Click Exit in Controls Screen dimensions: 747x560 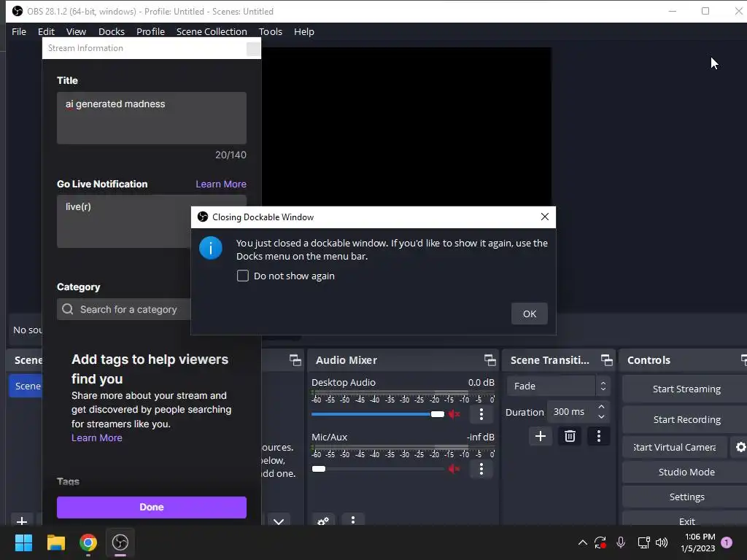(x=686, y=520)
